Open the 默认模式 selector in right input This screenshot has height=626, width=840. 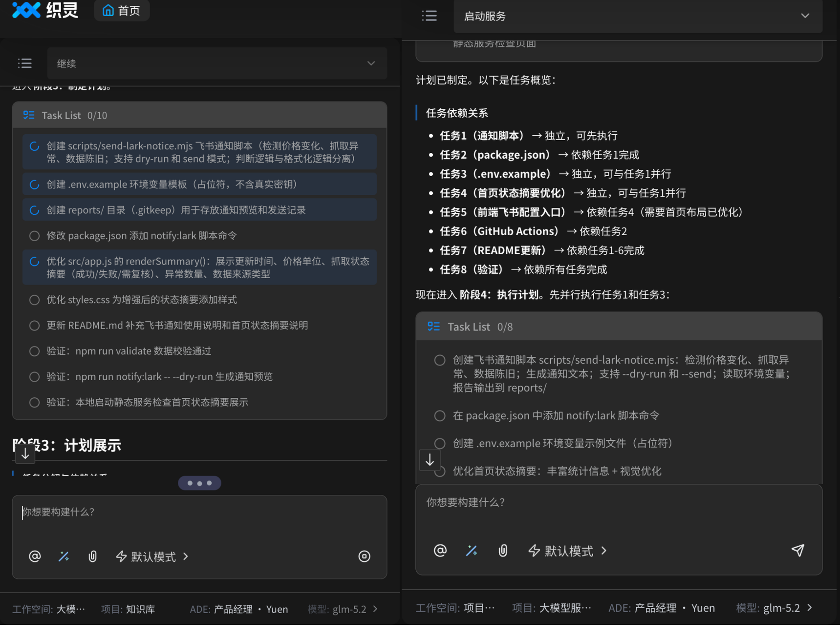568,551
